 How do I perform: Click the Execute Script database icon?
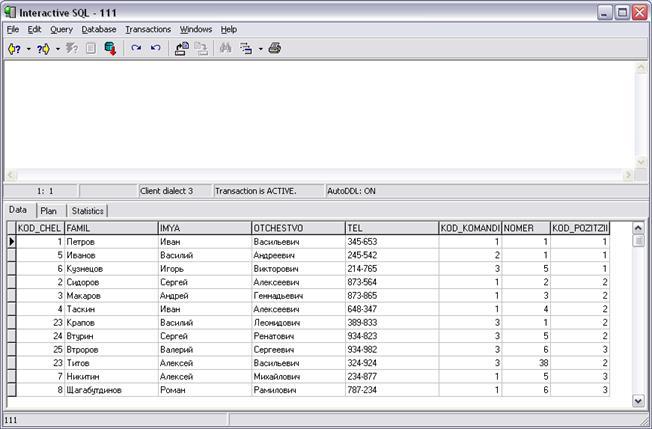[x=110, y=48]
